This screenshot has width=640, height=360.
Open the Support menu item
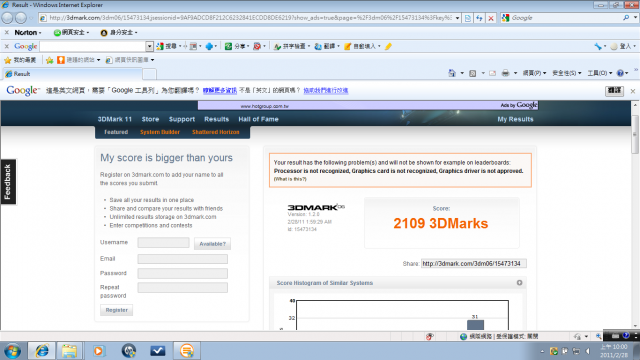[182, 119]
